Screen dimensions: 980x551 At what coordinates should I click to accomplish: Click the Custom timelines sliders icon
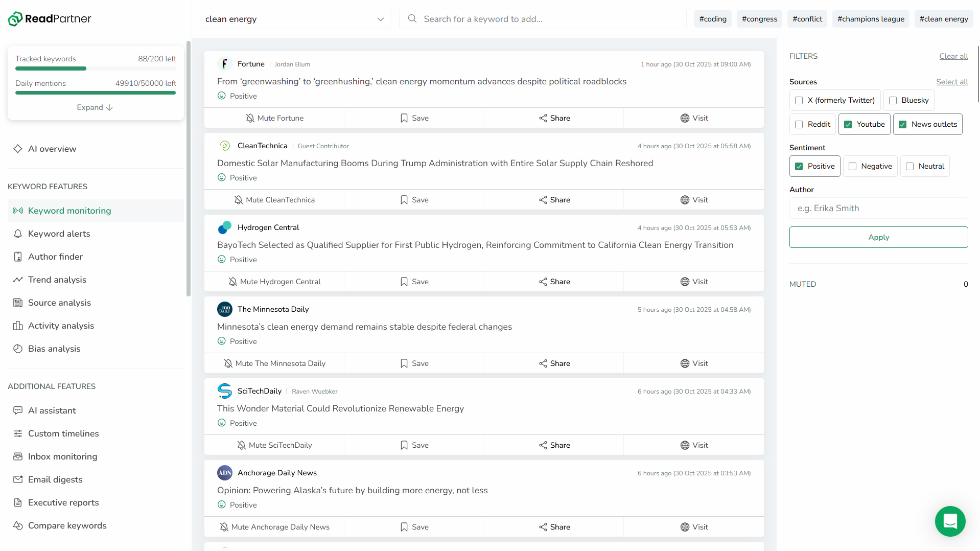pyautogui.click(x=18, y=433)
